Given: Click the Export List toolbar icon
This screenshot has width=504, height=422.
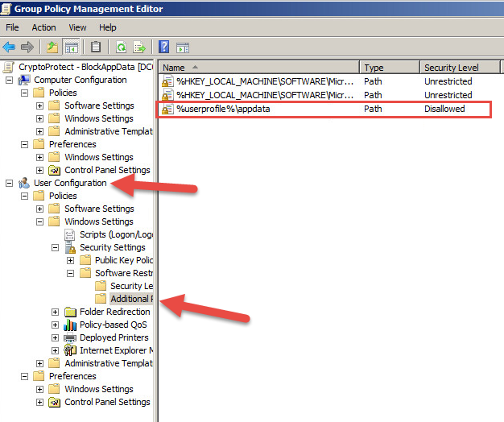Looking at the screenshot, I should [x=139, y=47].
